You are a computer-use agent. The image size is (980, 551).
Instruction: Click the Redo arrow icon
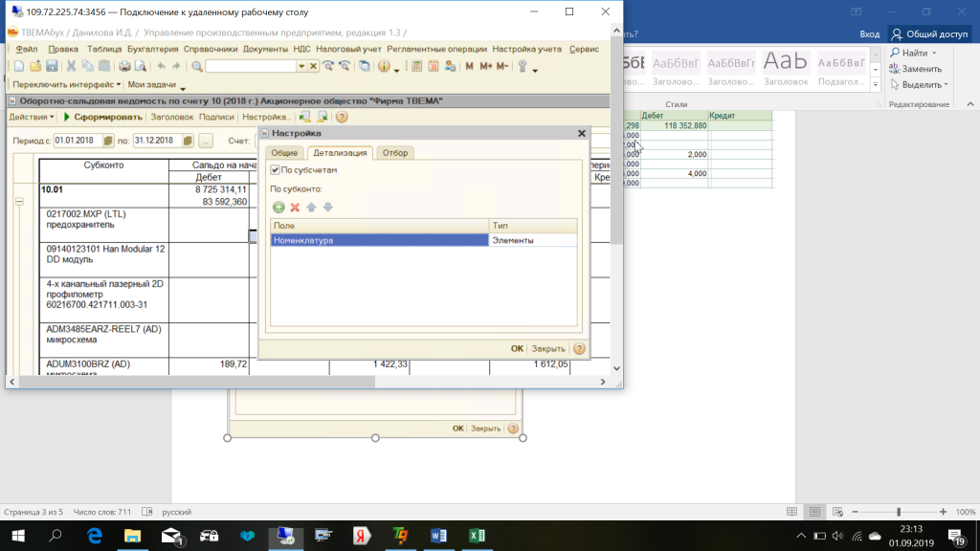176,66
